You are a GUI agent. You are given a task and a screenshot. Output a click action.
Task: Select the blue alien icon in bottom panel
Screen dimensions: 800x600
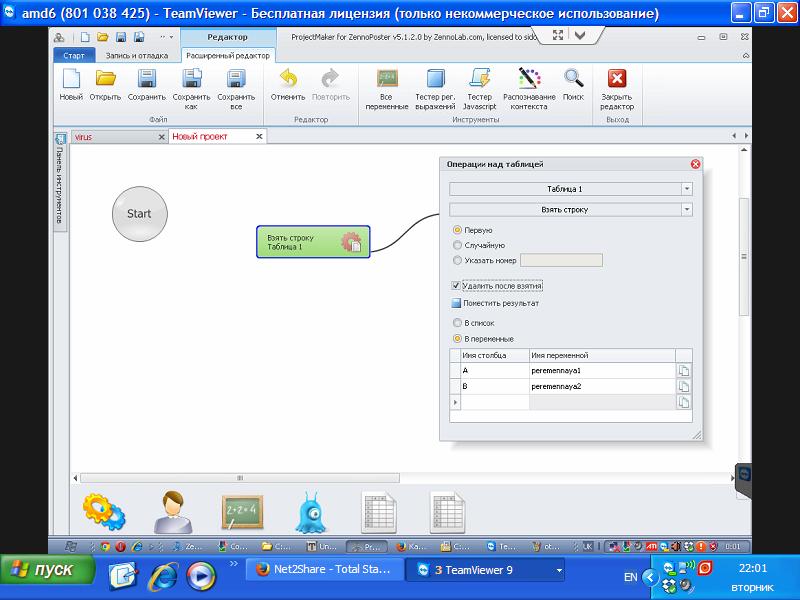point(311,512)
